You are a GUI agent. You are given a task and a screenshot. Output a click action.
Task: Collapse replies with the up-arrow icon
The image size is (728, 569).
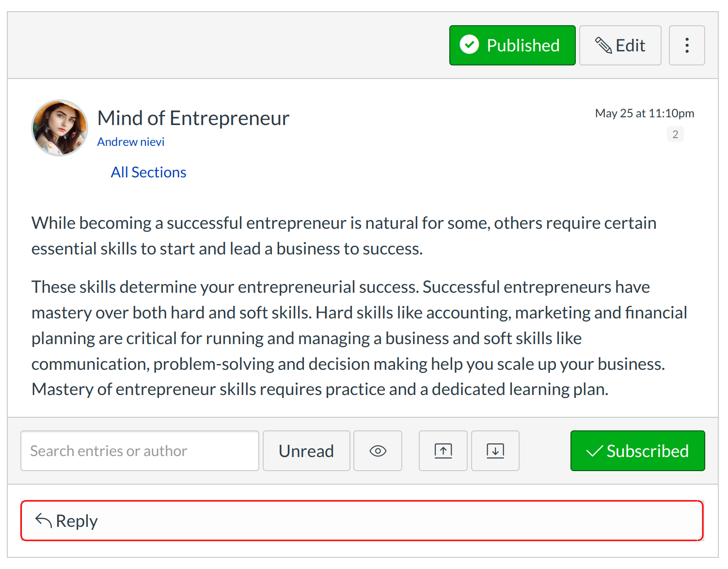coord(443,451)
